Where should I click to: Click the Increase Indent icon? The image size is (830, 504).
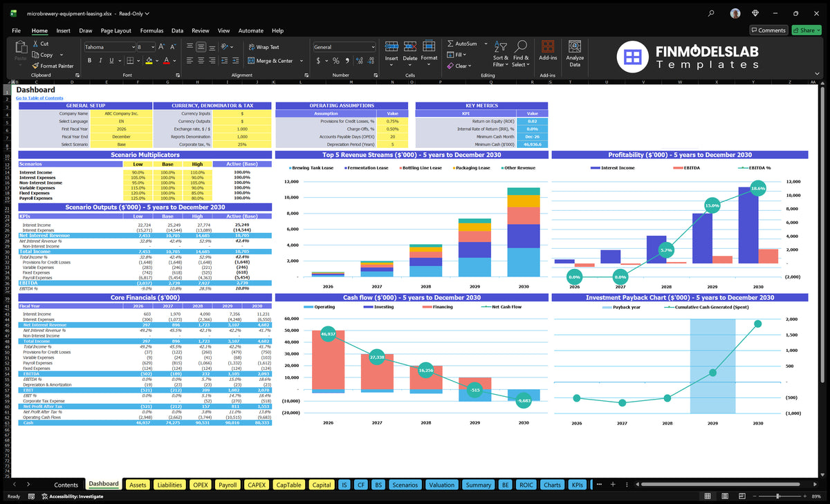click(236, 61)
